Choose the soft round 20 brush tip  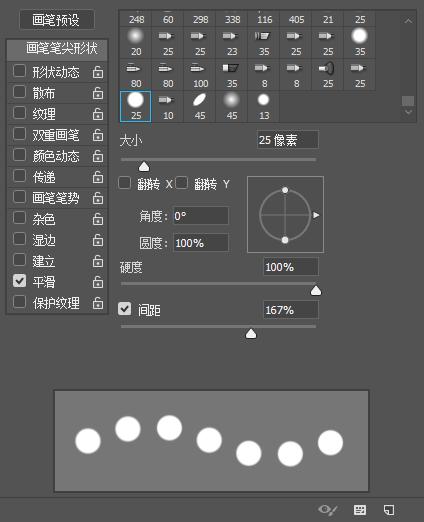(x=136, y=43)
